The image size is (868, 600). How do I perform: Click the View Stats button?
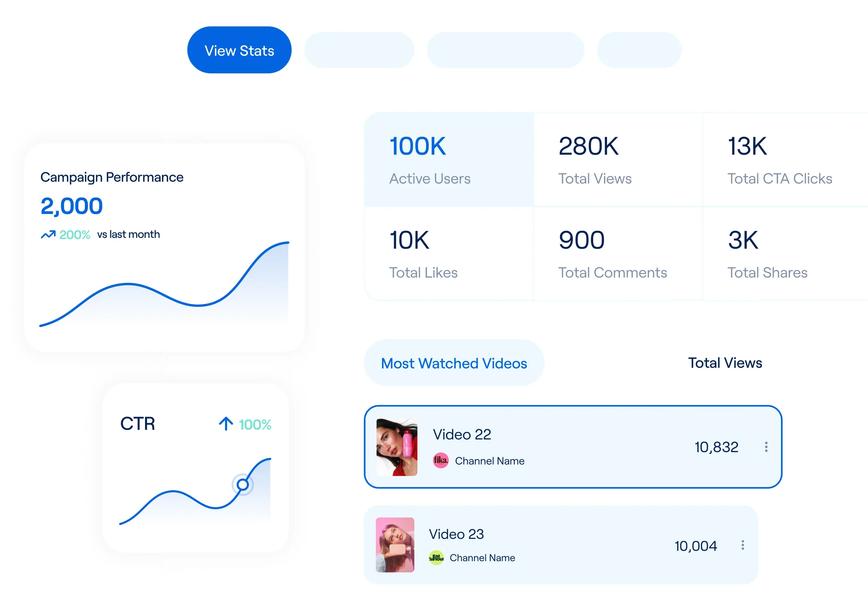point(239,50)
